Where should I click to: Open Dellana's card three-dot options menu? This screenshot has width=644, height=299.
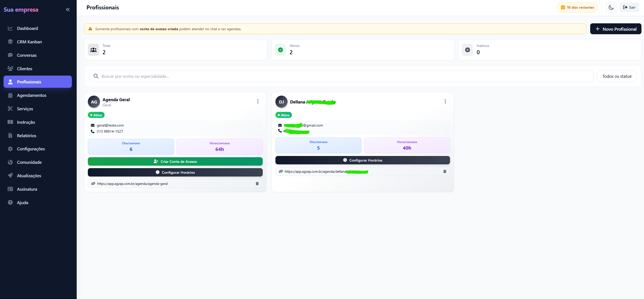445,101
